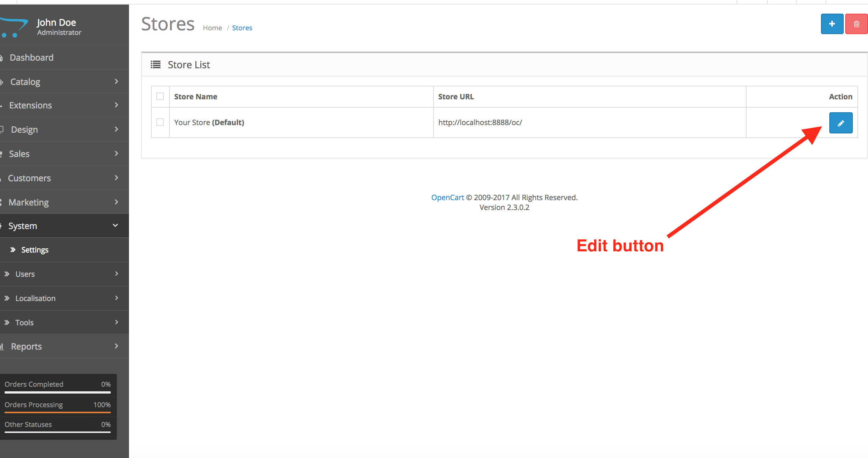Click the list icon beside Store List

click(x=156, y=65)
